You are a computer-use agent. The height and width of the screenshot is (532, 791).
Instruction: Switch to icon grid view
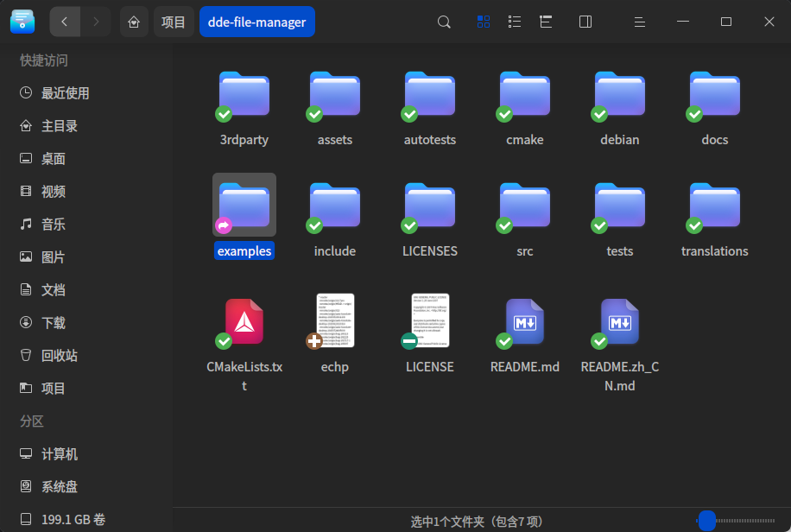tap(484, 22)
